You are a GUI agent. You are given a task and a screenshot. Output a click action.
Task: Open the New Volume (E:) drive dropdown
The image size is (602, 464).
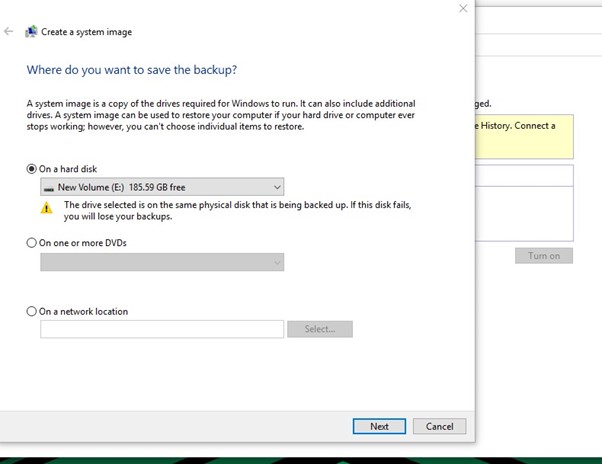[x=161, y=187]
